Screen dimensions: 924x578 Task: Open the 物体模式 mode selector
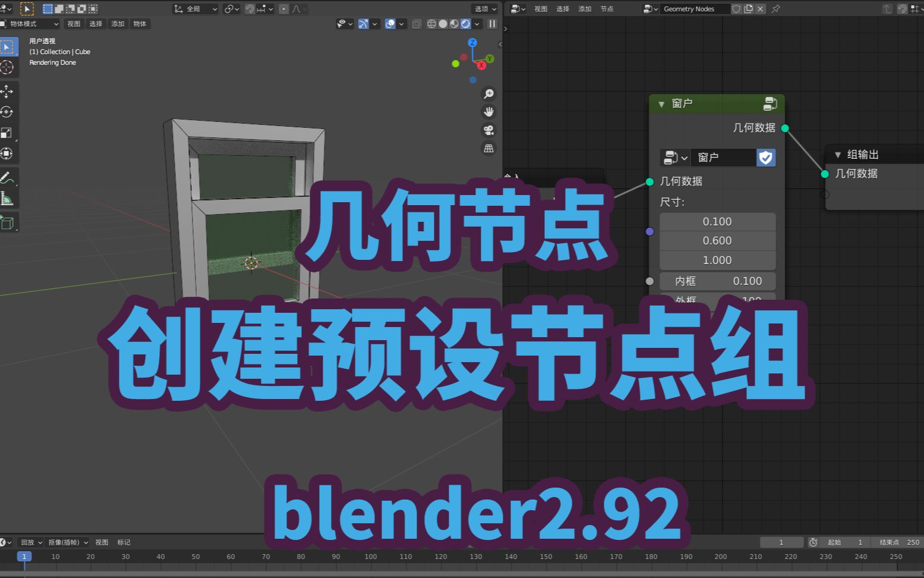pyautogui.click(x=29, y=24)
